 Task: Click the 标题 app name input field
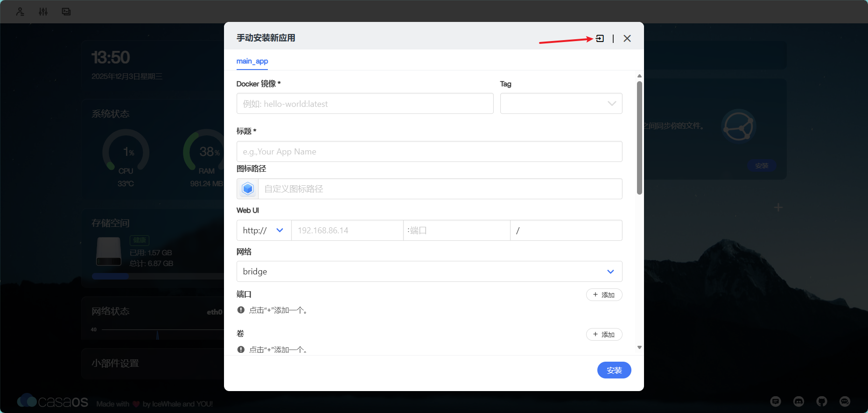429,152
